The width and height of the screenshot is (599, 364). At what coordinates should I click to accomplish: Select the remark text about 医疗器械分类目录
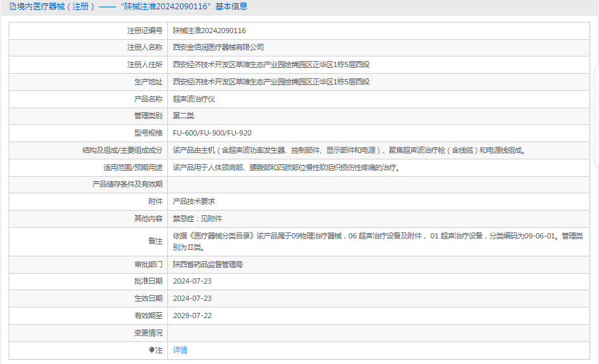click(379, 241)
